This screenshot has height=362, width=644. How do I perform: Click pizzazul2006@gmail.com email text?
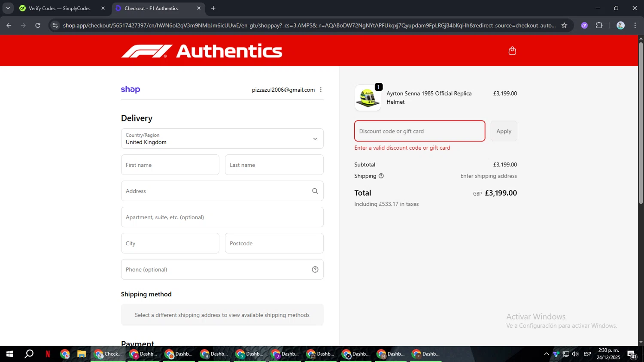pos(283,90)
